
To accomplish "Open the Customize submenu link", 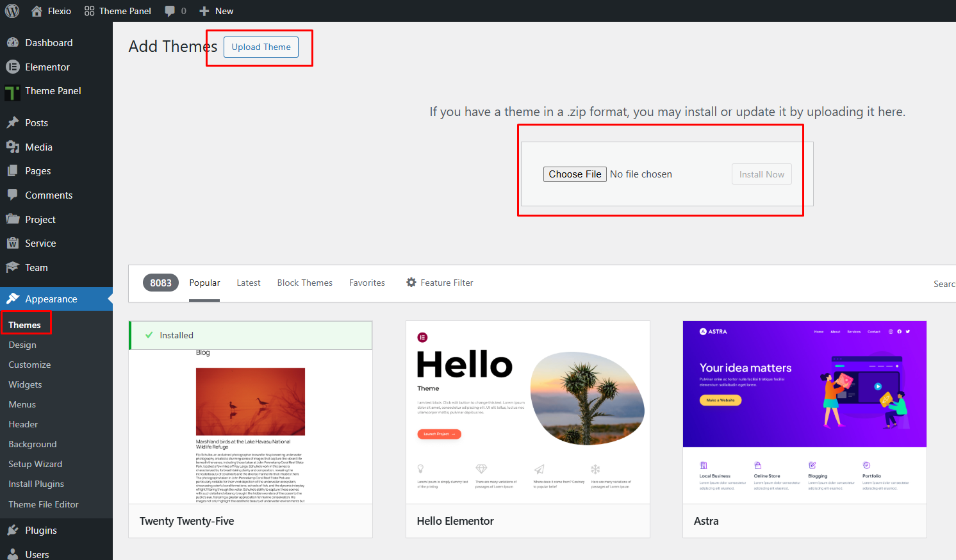I will tap(29, 365).
